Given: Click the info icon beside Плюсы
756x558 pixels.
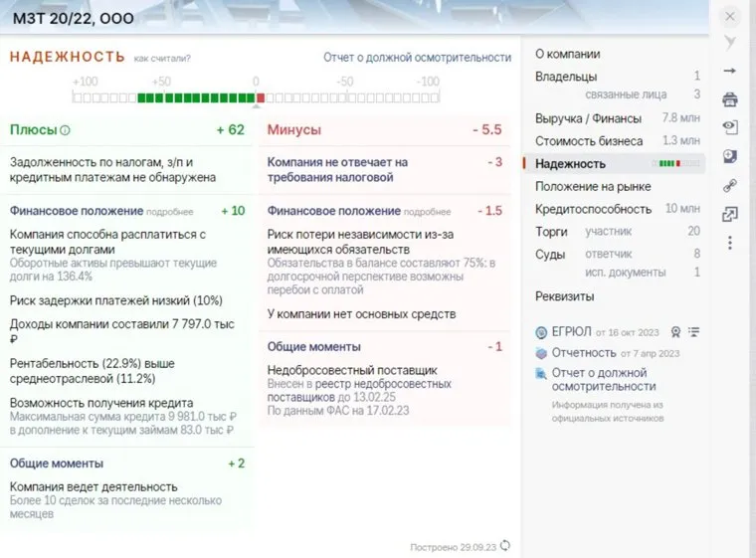Looking at the screenshot, I should click(66, 130).
